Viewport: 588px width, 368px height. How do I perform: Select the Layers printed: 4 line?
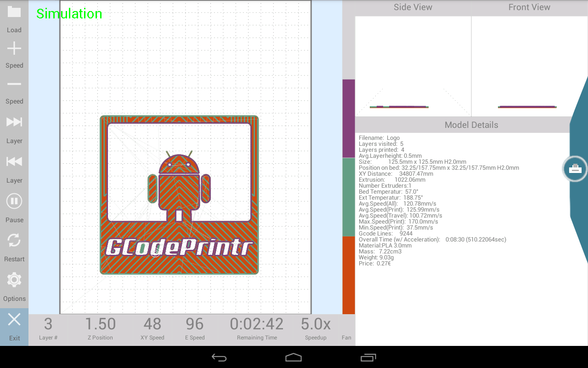pos(381,149)
